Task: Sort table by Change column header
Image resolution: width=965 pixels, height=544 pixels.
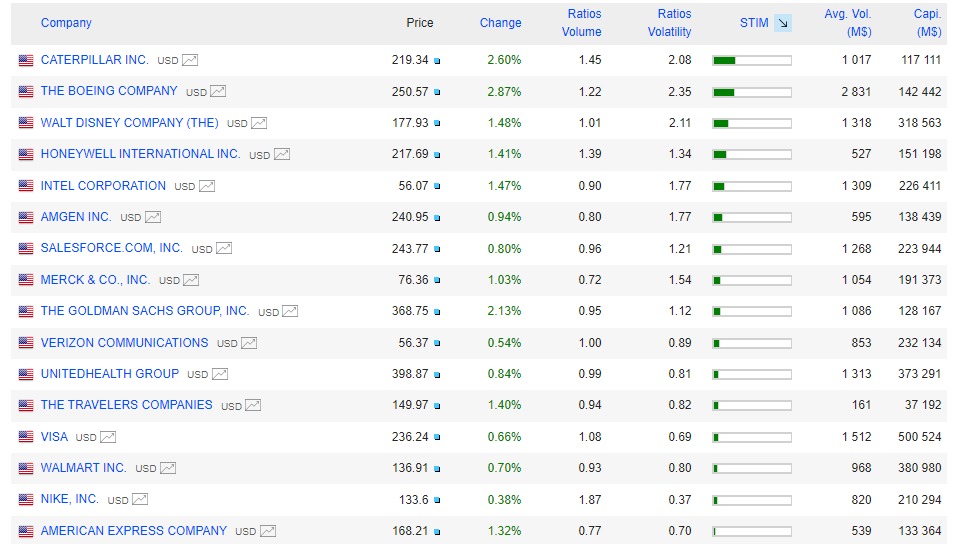Action: (x=500, y=23)
